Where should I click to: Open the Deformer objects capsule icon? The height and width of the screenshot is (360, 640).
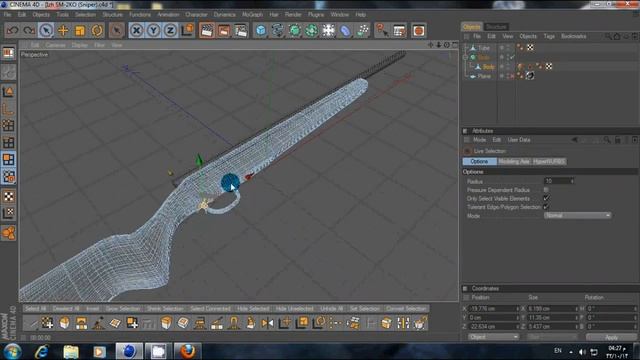345,31
